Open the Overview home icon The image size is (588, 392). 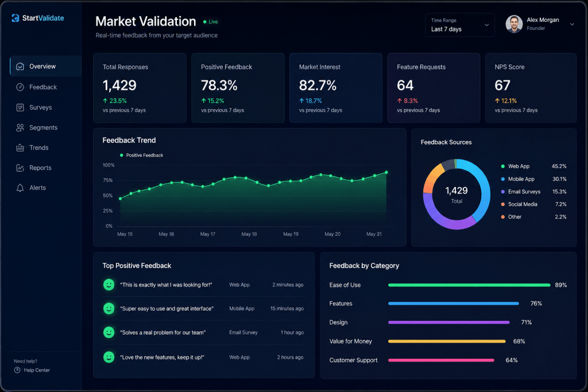(20, 67)
